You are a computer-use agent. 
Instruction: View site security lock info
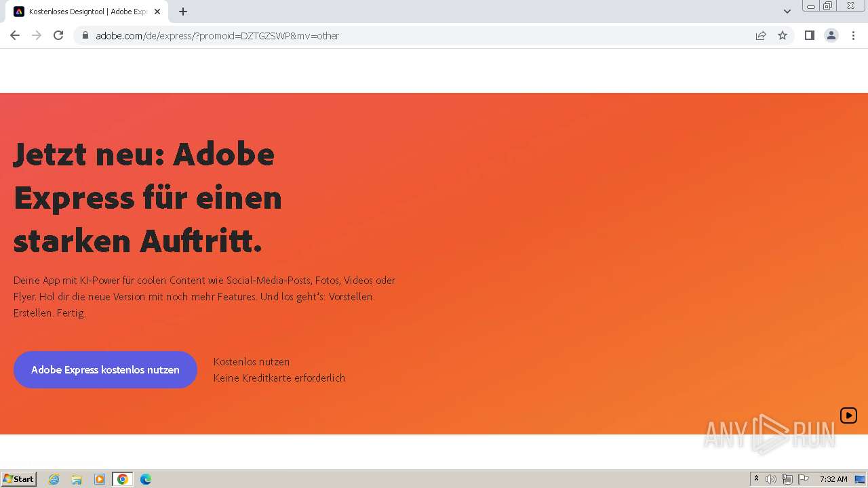[x=85, y=35]
